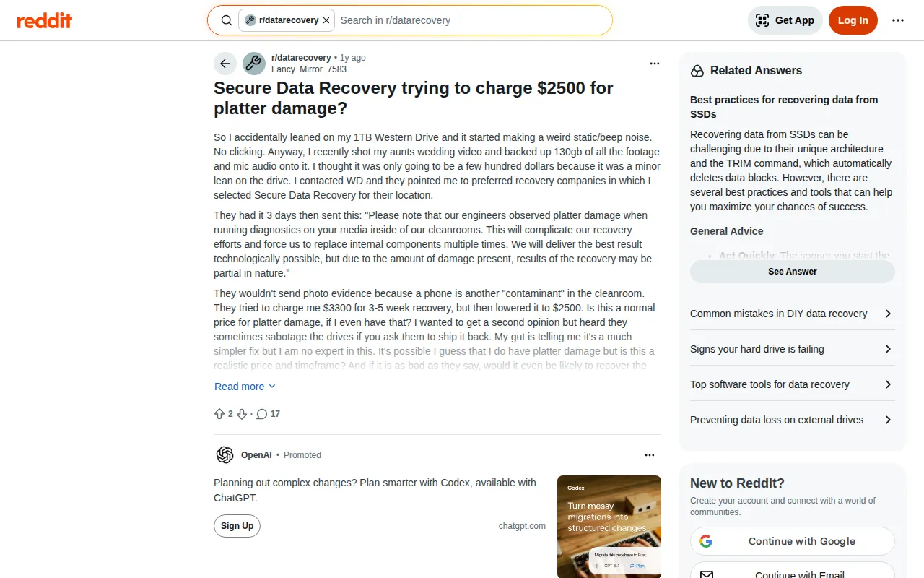Upvote the Secure Data Recovery post
The image size is (924, 578).
tap(219, 414)
